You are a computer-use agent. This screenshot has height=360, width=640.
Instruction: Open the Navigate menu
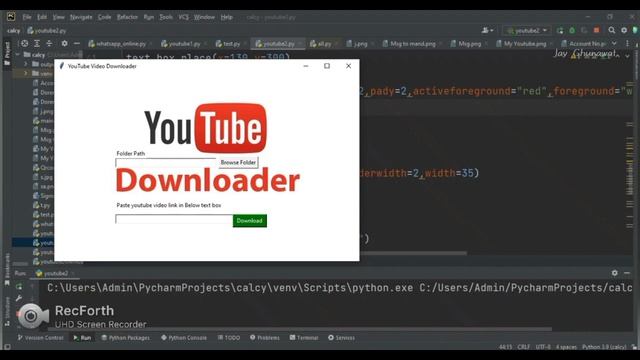coord(81,17)
